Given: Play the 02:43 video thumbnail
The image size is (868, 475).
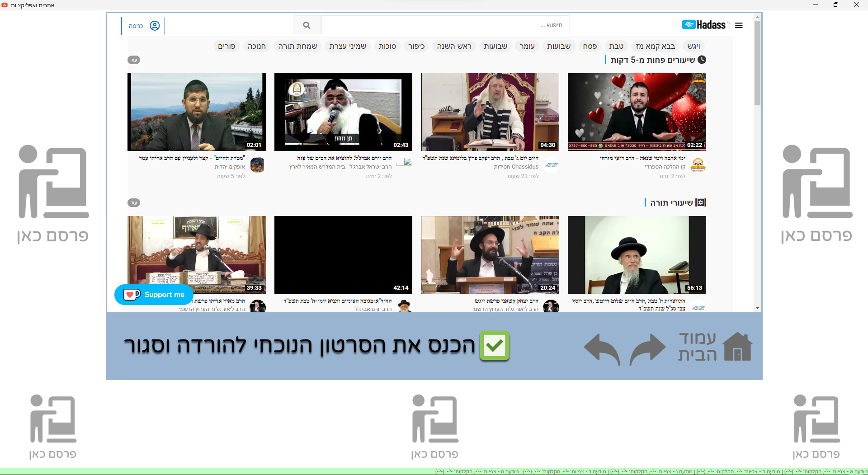Looking at the screenshot, I should [343, 112].
